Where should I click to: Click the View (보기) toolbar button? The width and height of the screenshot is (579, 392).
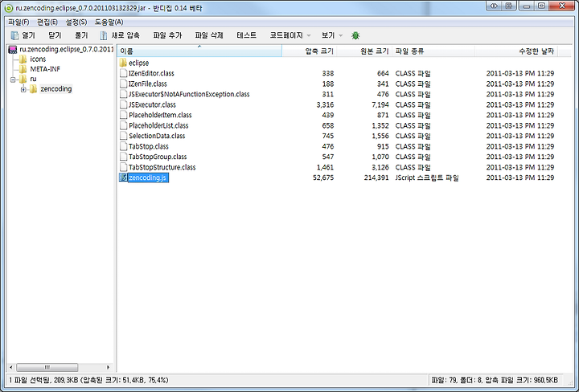pyautogui.click(x=328, y=35)
